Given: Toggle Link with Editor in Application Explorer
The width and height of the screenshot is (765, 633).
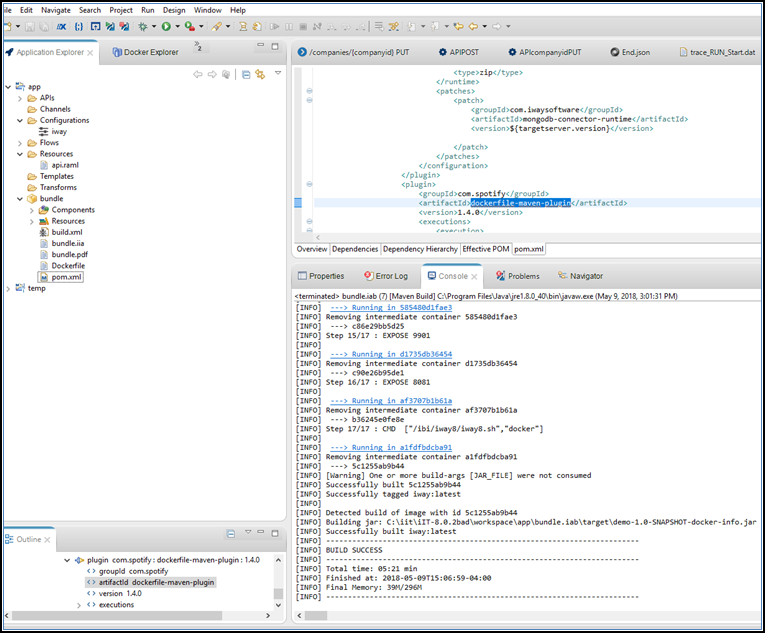Looking at the screenshot, I should tap(260, 74).
